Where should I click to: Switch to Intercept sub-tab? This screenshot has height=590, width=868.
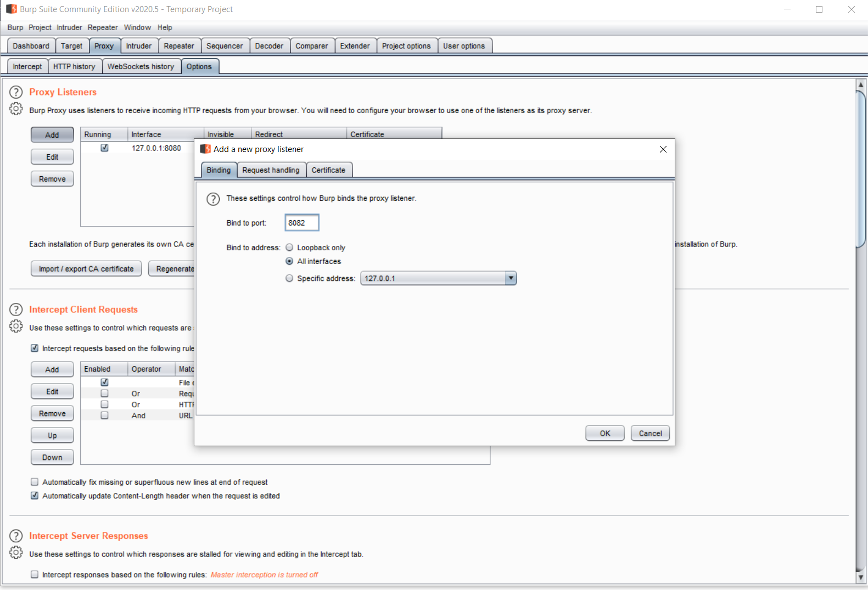pyautogui.click(x=27, y=66)
